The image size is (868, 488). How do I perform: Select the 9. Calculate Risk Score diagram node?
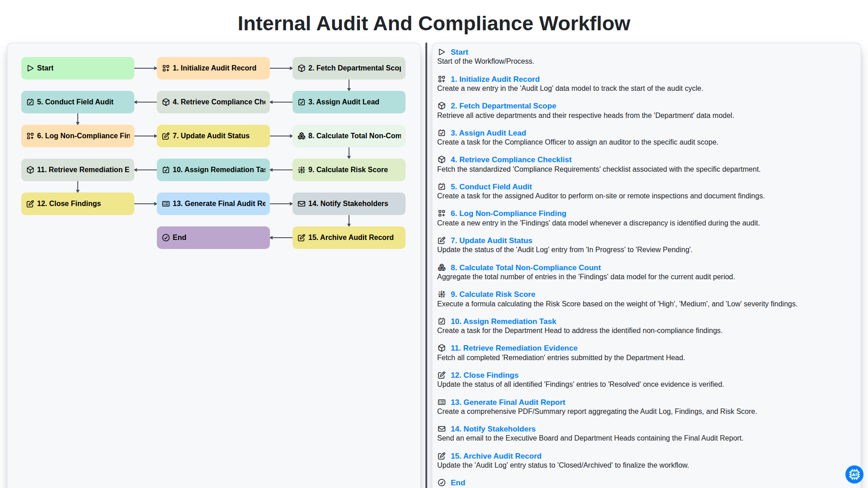349,170
